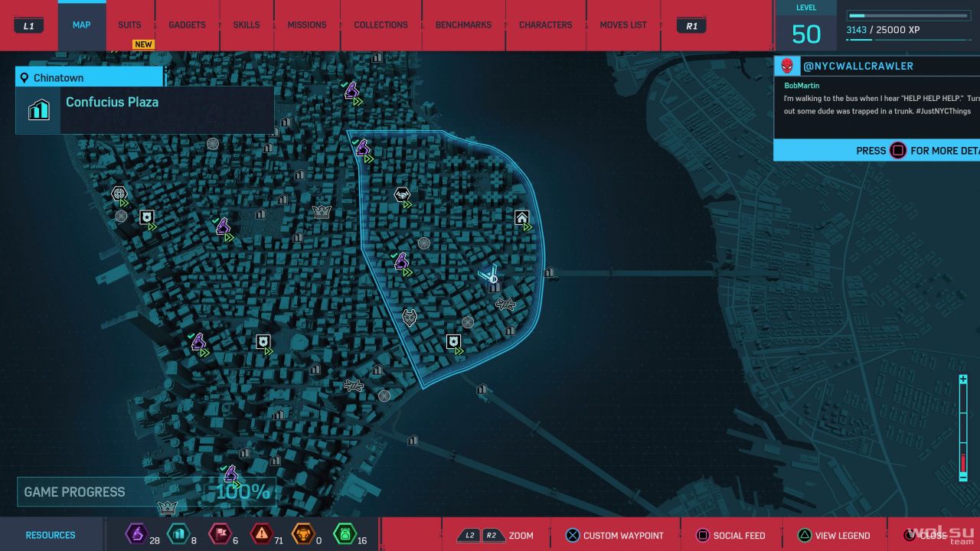Screen dimensions: 980x551
Task: Click the plus button on the zoom bar
Action: [x=963, y=381]
